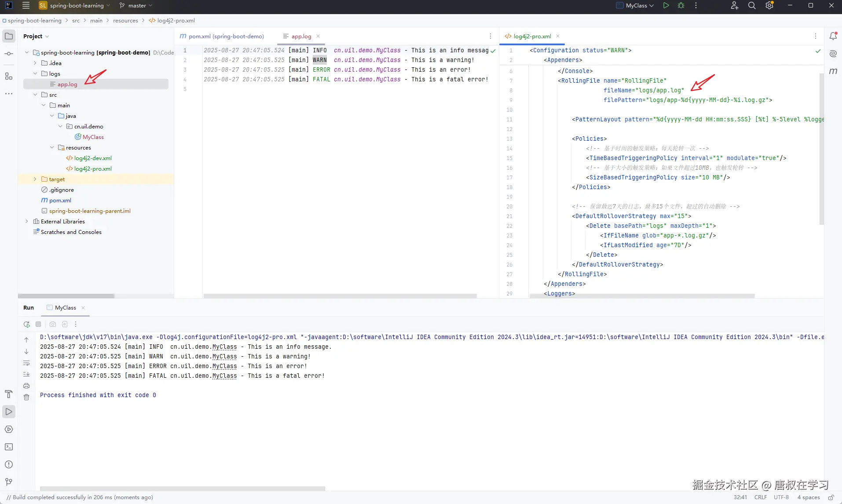Open the Code With Me user icon

coord(734,6)
